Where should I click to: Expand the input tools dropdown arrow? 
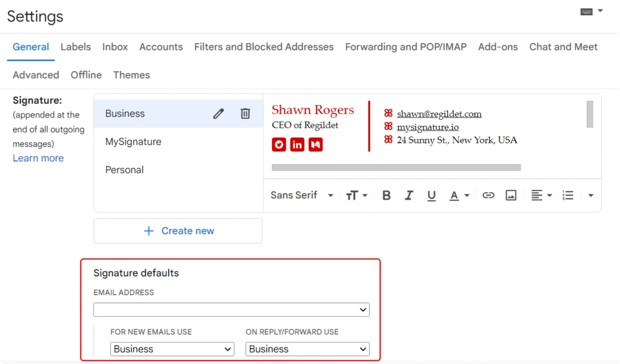[x=600, y=11]
